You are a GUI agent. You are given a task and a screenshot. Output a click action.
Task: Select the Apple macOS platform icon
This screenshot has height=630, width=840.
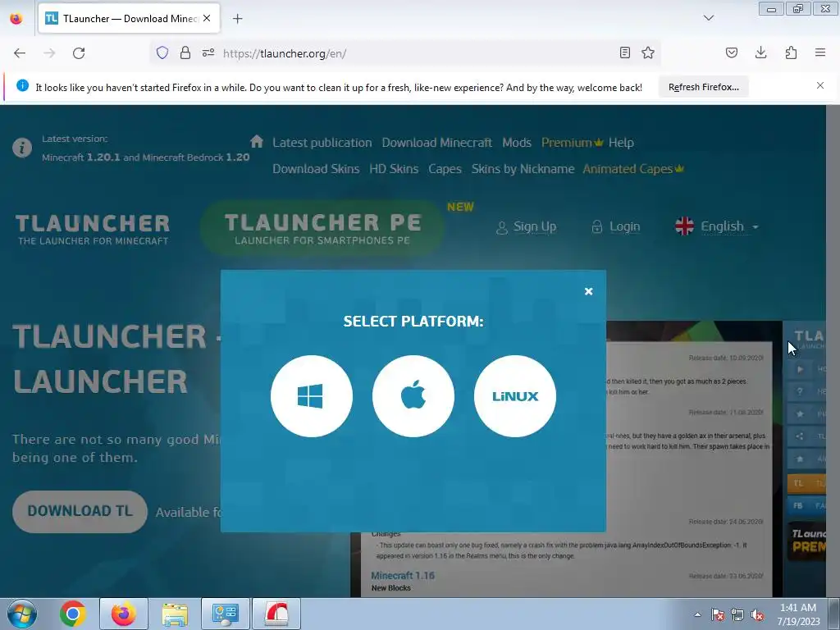click(413, 396)
